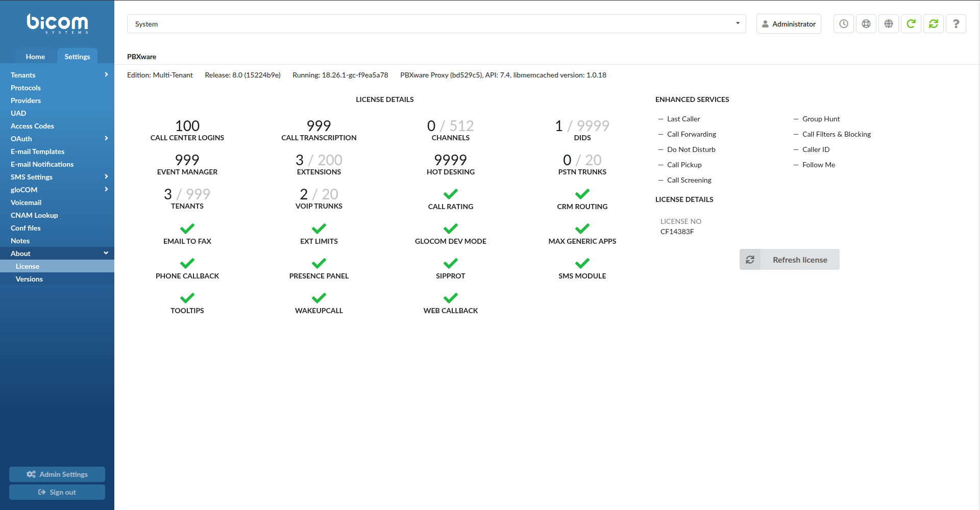The image size is (980, 510).
Task: Click the user icon beside Administrator
Action: pos(765,24)
